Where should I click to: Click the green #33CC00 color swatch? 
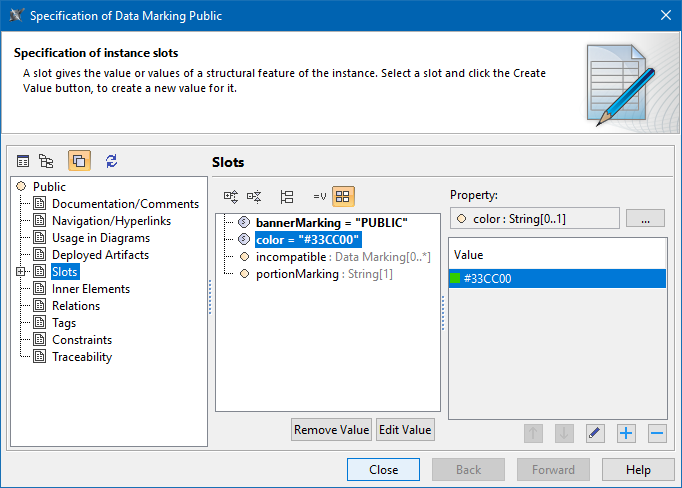(455, 279)
